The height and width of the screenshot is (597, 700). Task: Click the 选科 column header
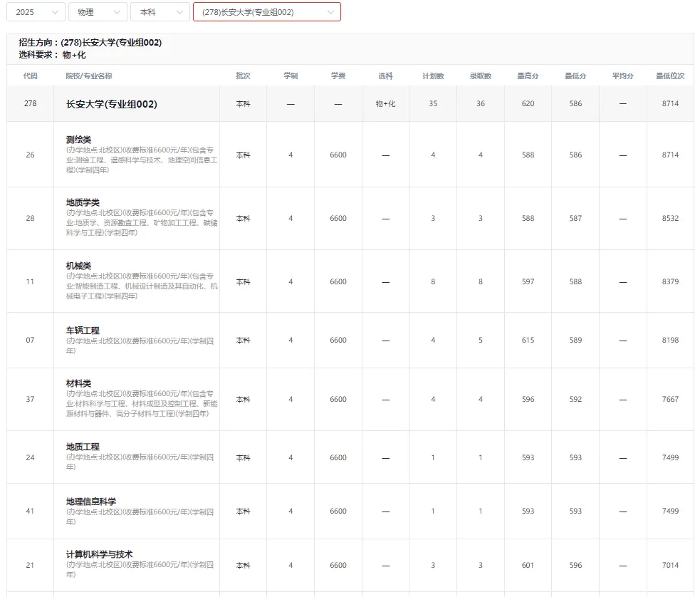coord(386,76)
